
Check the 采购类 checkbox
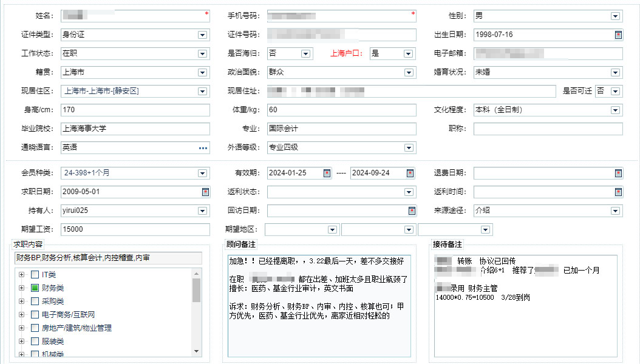pos(35,302)
